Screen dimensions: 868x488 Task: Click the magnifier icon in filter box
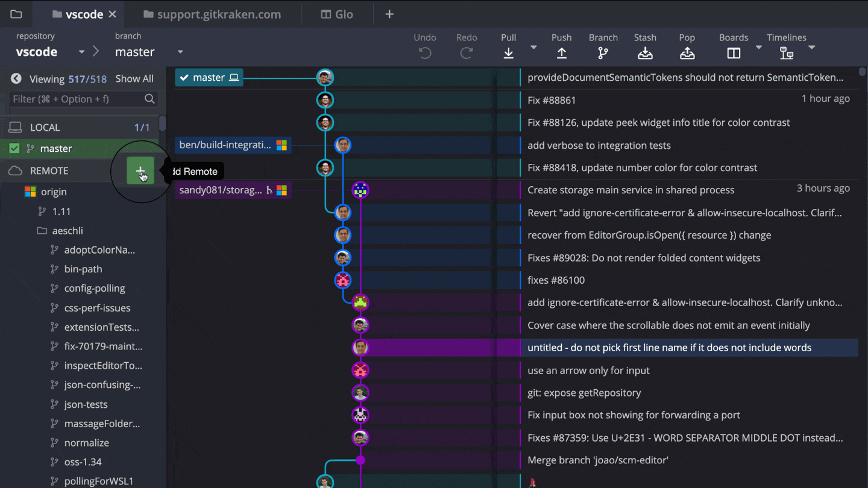click(149, 99)
